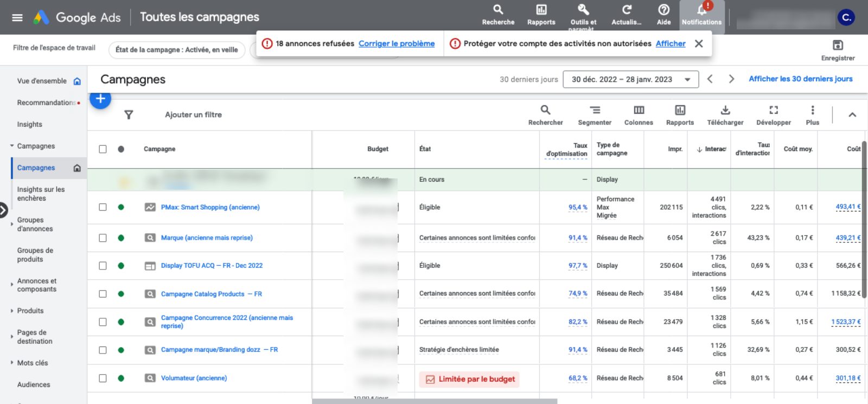The height and width of the screenshot is (404, 868).
Task: Open the Display TOFU ACQ – FR campaign
Action: (212, 266)
